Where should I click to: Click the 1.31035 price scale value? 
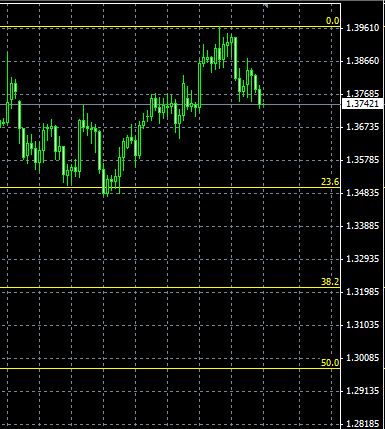click(x=363, y=325)
